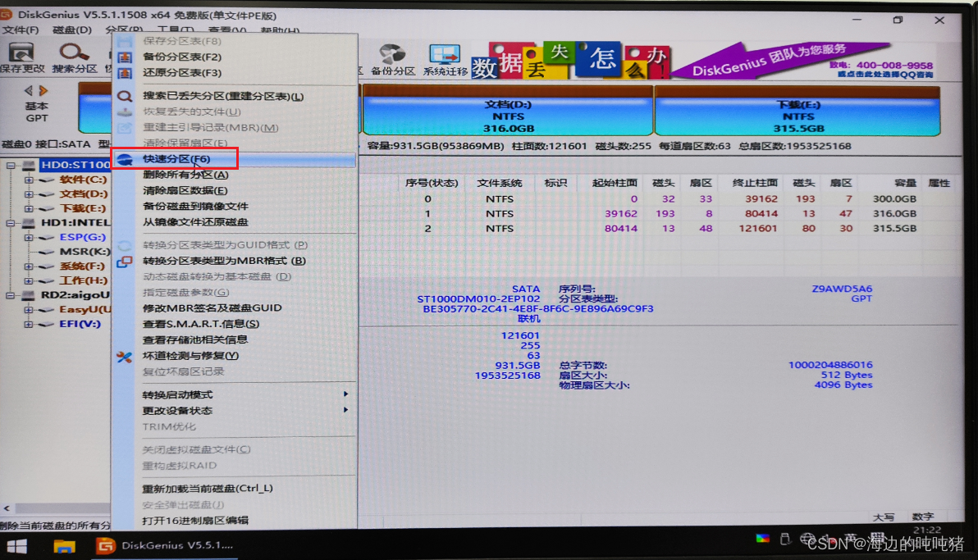978x560 pixels.
Task: Click the 文件系统 column header
Action: (499, 183)
